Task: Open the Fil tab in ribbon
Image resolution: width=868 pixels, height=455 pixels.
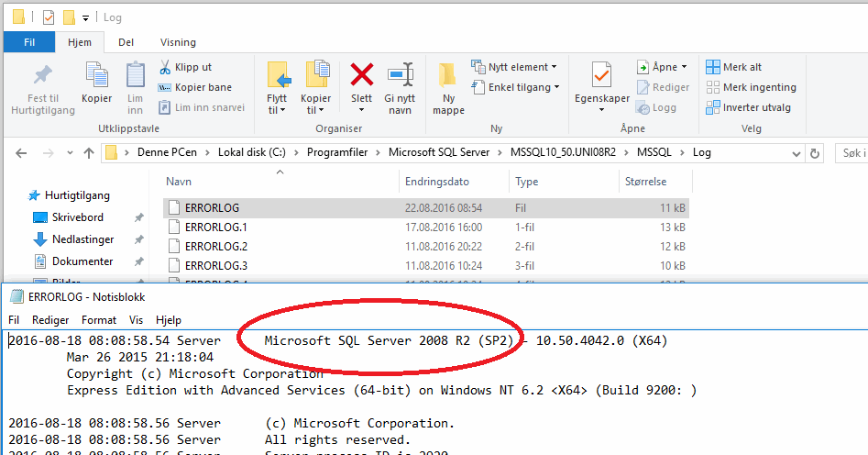Action: click(29, 42)
